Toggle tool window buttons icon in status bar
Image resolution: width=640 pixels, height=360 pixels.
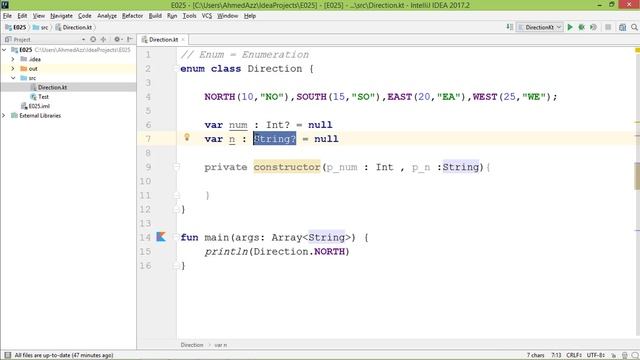coord(7,355)
